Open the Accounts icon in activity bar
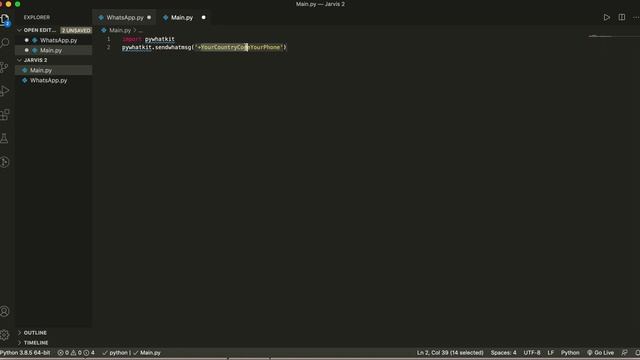The image size is (640, 360). [4, 311]
